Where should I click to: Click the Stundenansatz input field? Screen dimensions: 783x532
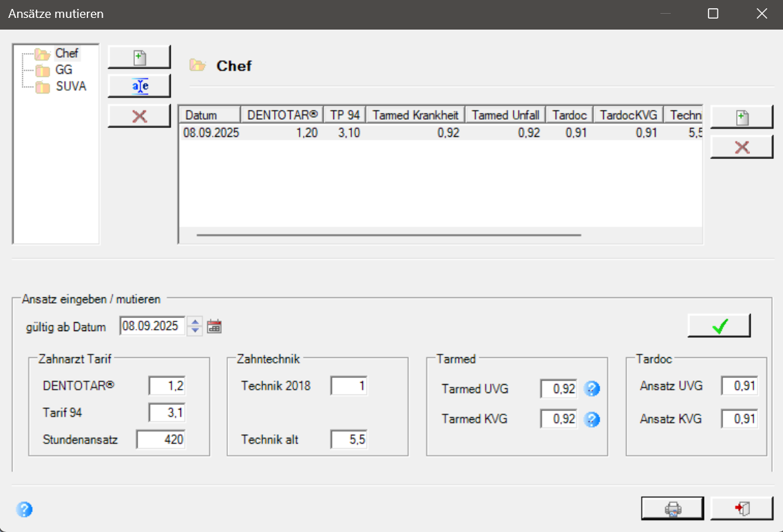tap(160, 440)
